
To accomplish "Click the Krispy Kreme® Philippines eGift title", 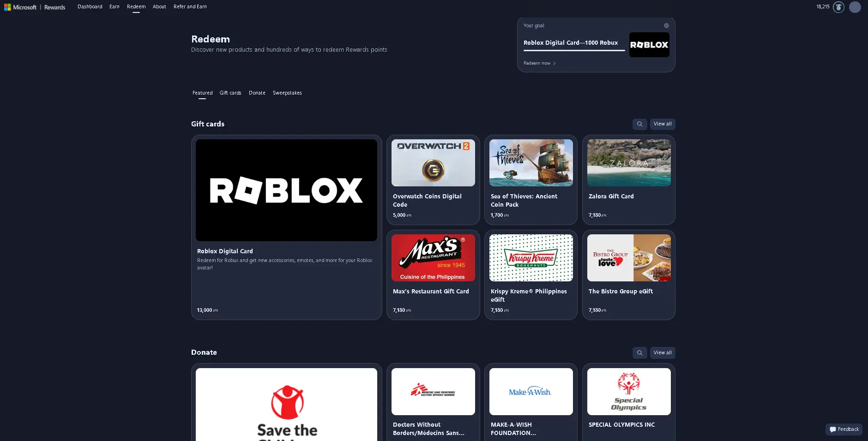I will (529, 296).
